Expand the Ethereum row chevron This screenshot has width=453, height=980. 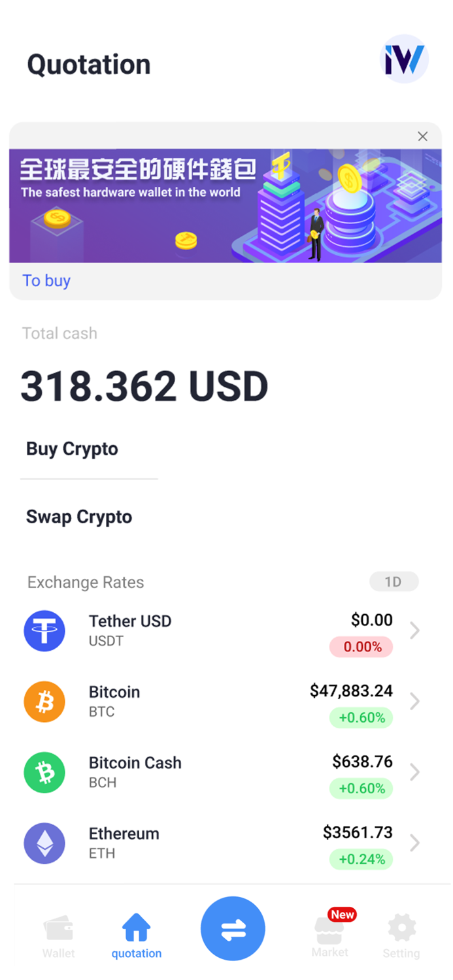coord(414,843)
